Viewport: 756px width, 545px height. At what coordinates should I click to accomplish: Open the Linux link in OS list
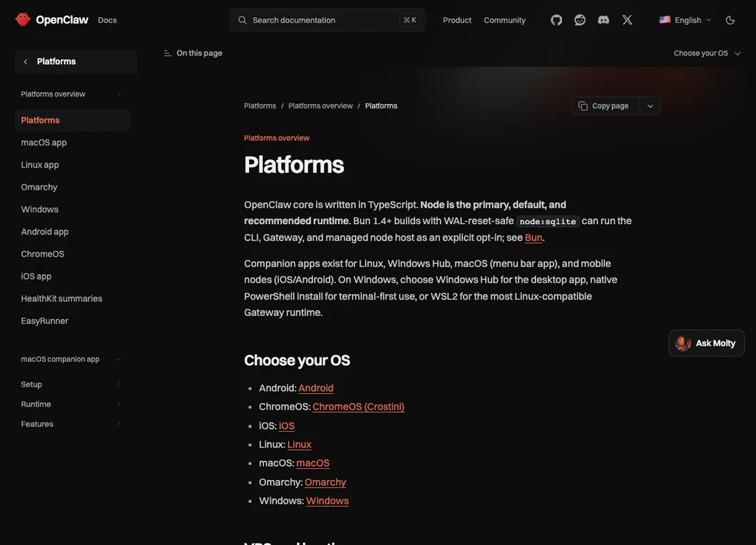pyautogui.click(x=300, y=444)
